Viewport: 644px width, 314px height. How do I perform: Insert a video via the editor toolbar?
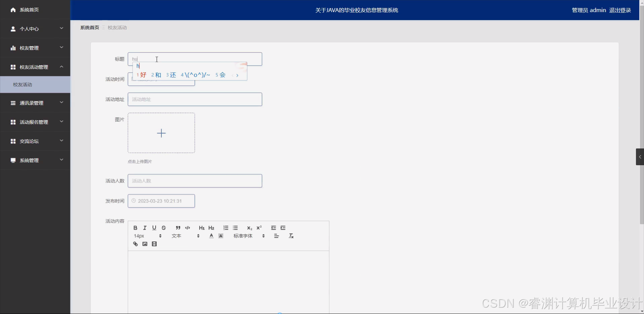coord(154,244)
